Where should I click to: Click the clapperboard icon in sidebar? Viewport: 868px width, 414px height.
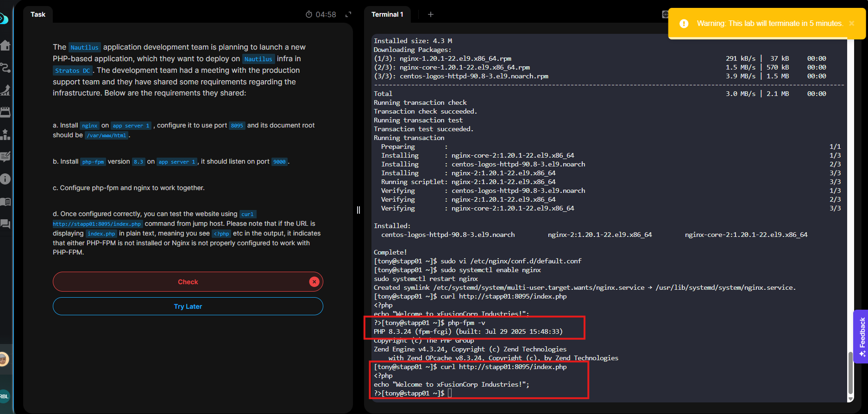[x=5, y=112]
